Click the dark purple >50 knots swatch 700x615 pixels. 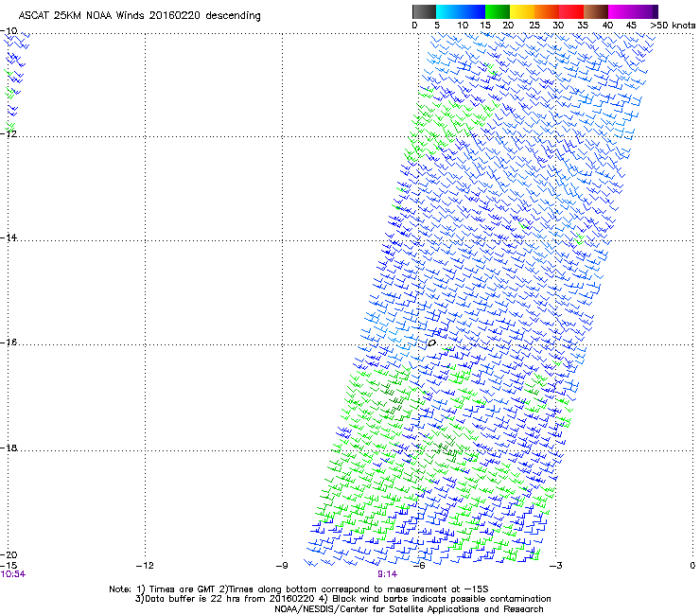point(656,11)
